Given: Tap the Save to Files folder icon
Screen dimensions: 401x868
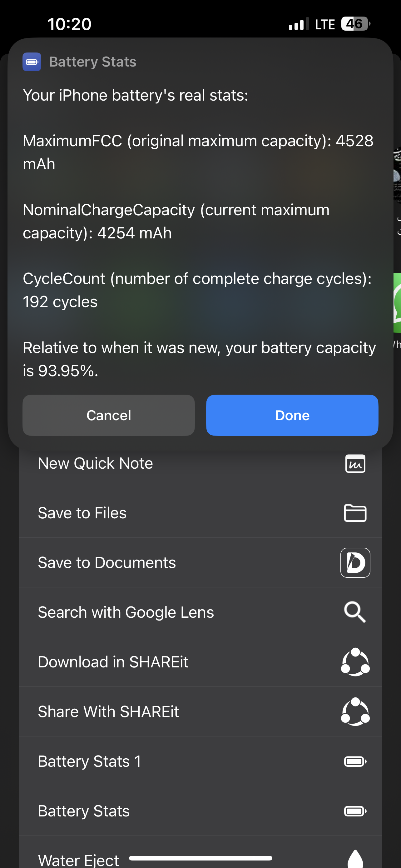Looking at the screenshot, I should [x=355, y=513].
